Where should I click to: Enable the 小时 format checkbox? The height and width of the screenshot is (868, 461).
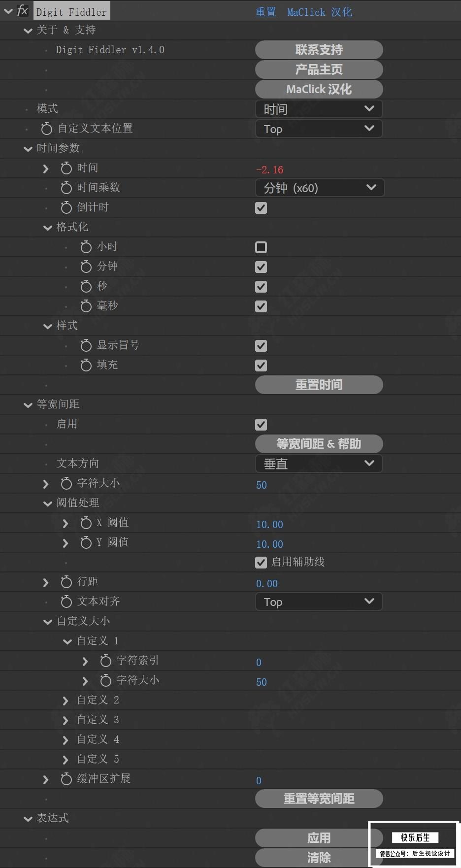click(261, 247)
